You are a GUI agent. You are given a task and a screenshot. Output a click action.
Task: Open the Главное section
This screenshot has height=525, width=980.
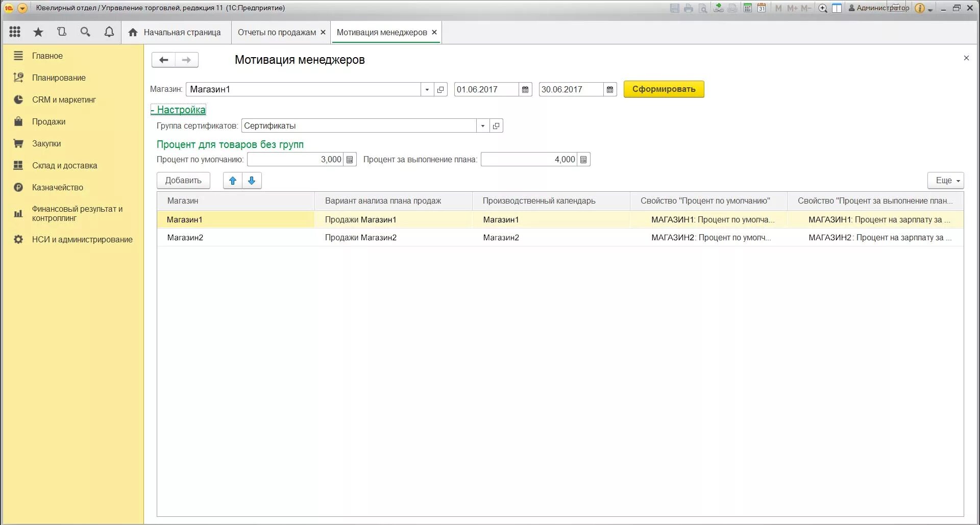point(47,56)
